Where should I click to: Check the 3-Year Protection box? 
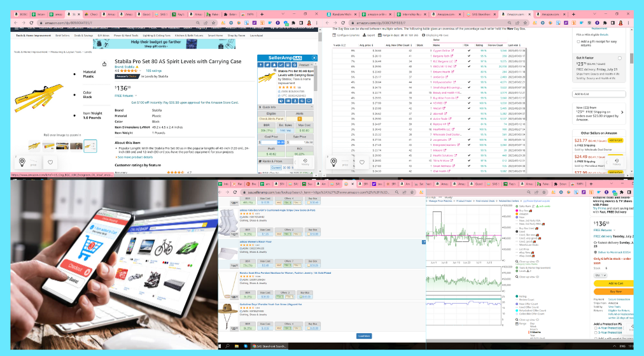tap(596, 332)
